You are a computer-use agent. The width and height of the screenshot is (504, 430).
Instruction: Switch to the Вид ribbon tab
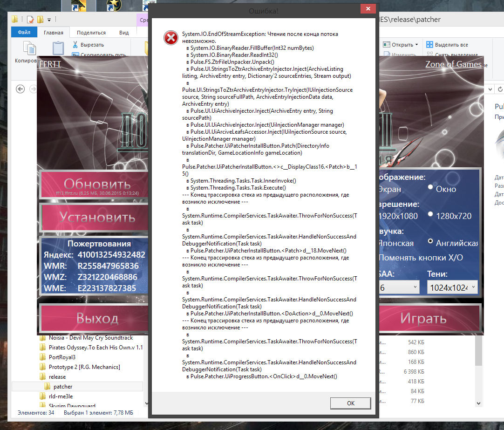(123, 33)
